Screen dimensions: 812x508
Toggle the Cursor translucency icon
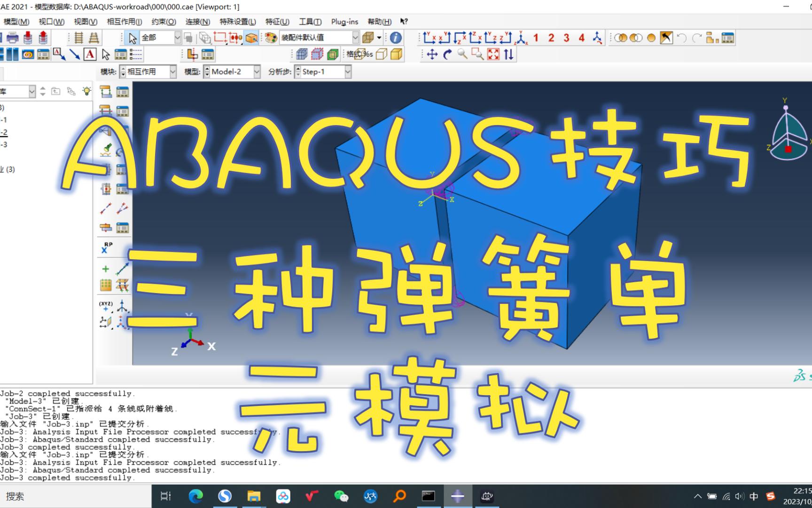point(368,38)
